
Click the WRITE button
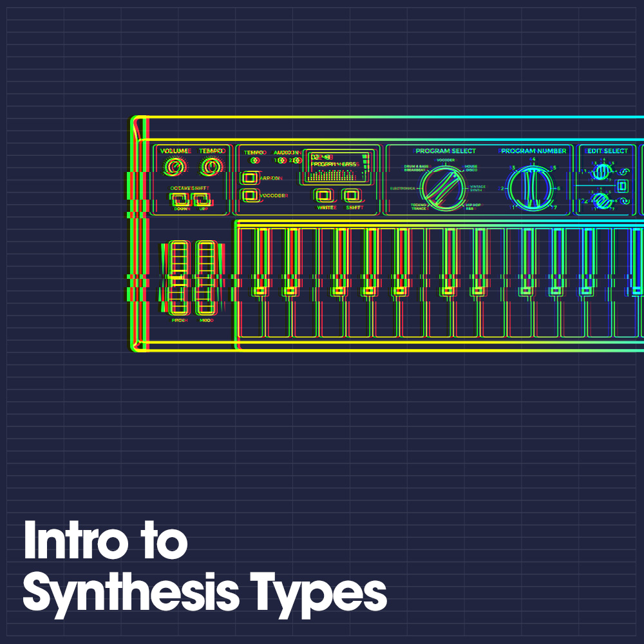323,196
